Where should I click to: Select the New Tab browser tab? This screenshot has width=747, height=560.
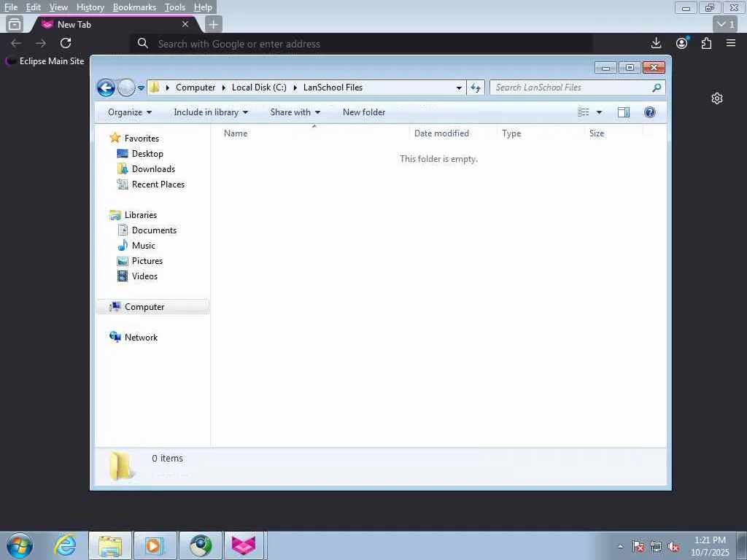[115, 24]
